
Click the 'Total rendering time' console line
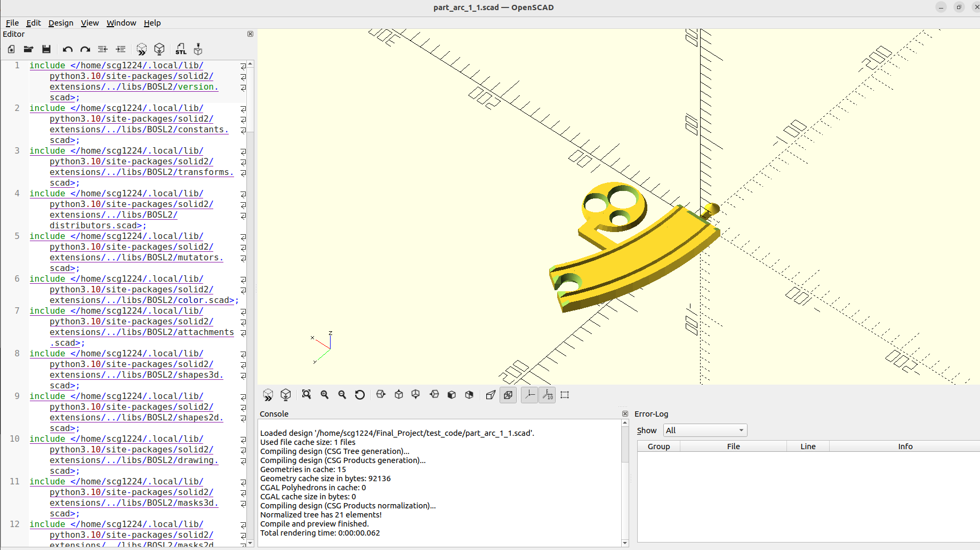[320, 533]
